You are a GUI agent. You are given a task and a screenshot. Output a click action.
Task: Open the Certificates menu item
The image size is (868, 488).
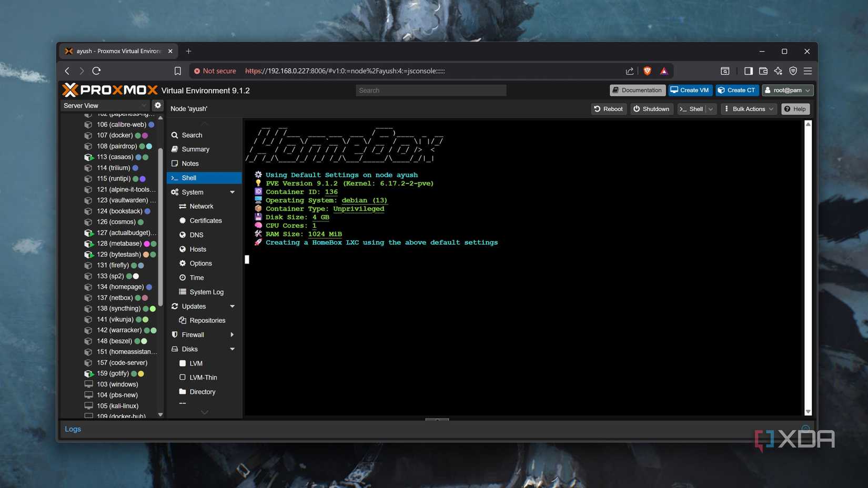pos(204,221)
